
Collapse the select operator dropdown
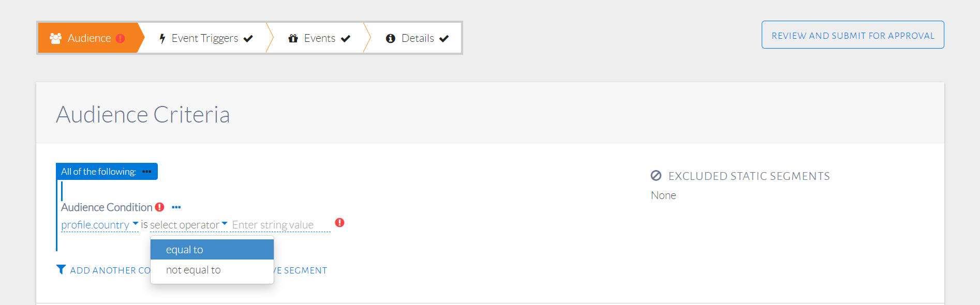point(188,225)
